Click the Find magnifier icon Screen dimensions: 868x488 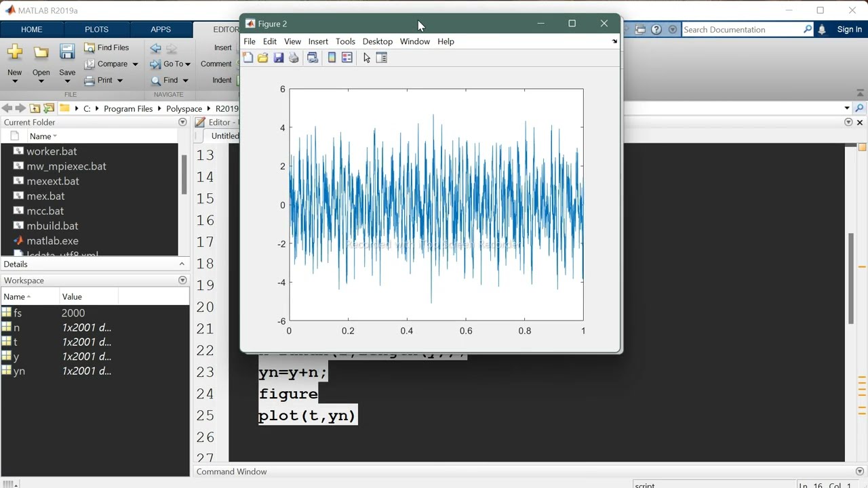pyautogui.click(x=156, y=80)
